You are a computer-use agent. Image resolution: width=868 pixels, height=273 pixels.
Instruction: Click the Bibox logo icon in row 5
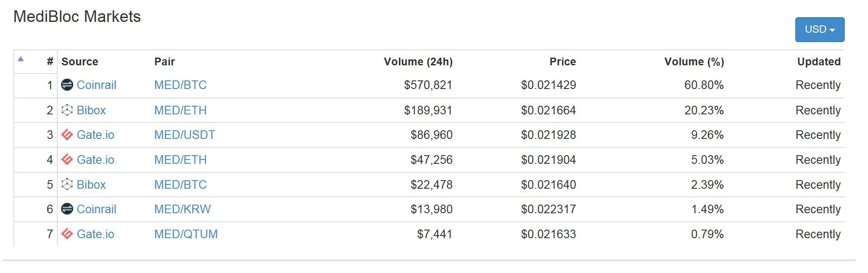tap(67, 184)
